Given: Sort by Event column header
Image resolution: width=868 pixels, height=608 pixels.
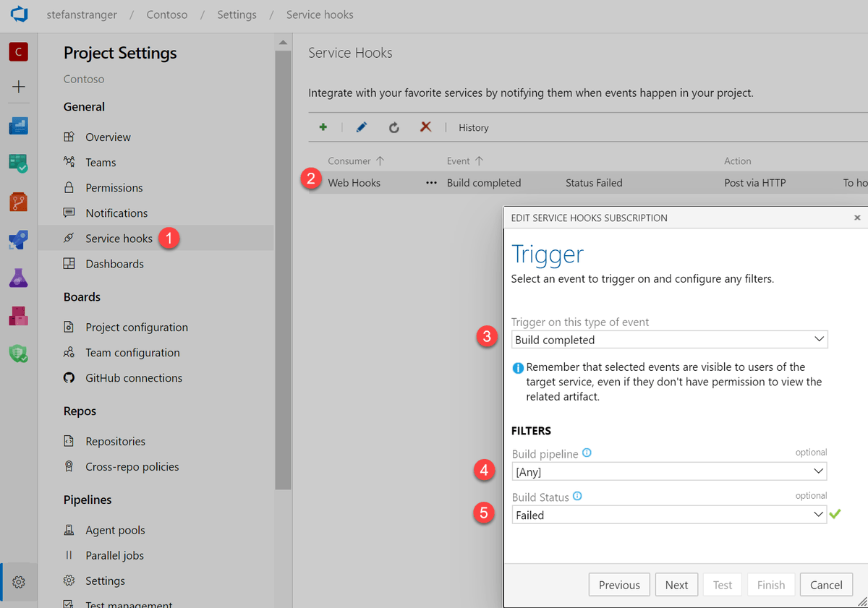Looking at the screenshot, I should pos(465,161).
